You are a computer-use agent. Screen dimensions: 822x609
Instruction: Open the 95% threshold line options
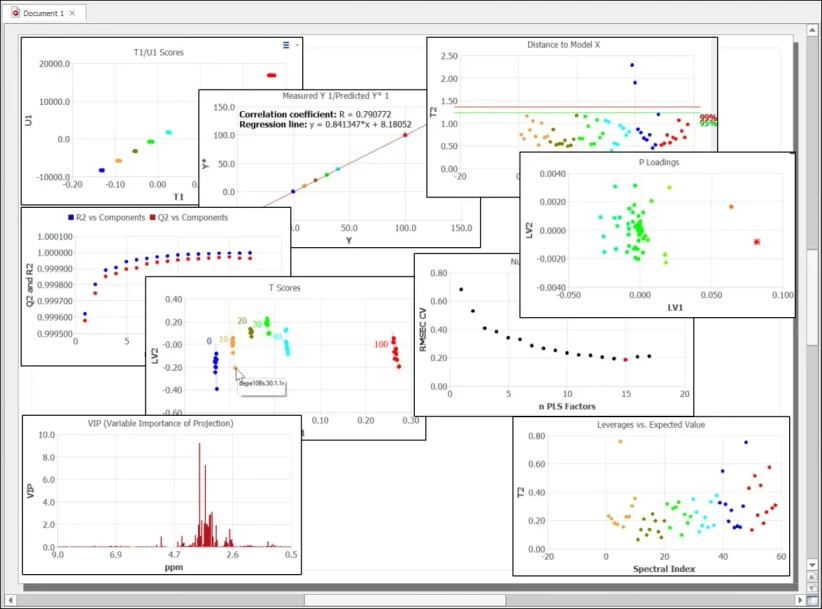tap(707, 123)
